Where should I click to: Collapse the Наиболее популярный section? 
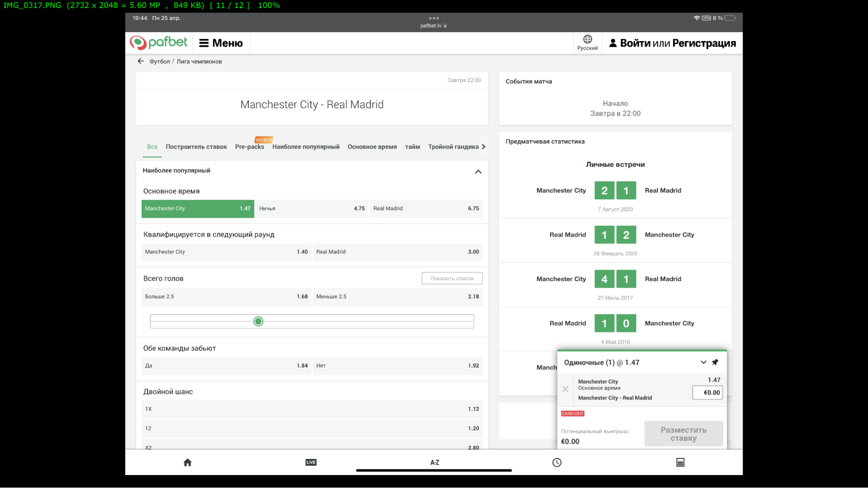pyautogui.click(x=478, y=172)
